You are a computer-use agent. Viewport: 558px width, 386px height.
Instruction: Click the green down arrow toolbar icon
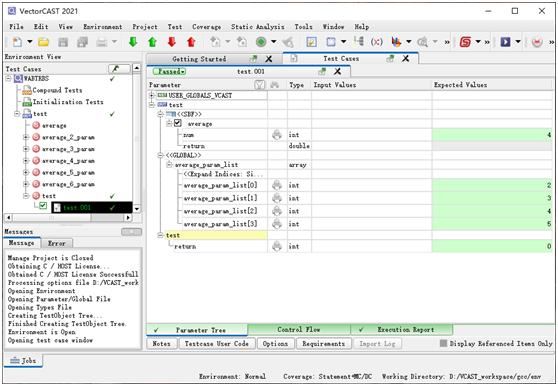click(133, 42)
